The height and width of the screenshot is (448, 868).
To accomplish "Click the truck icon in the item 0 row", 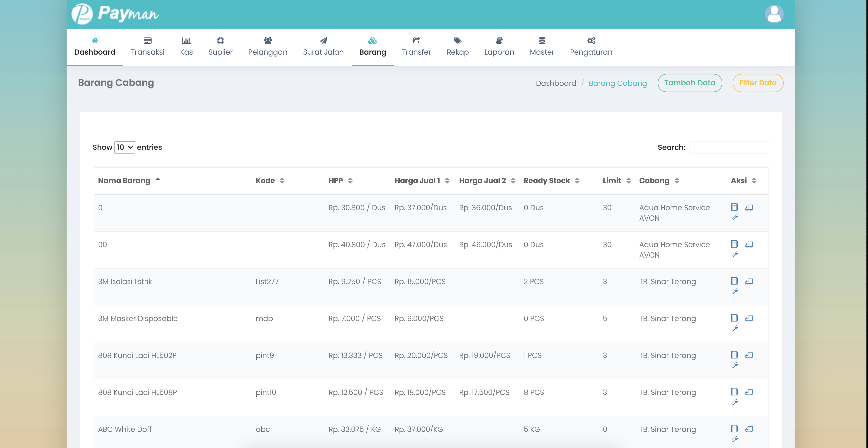I will (749, 207).
